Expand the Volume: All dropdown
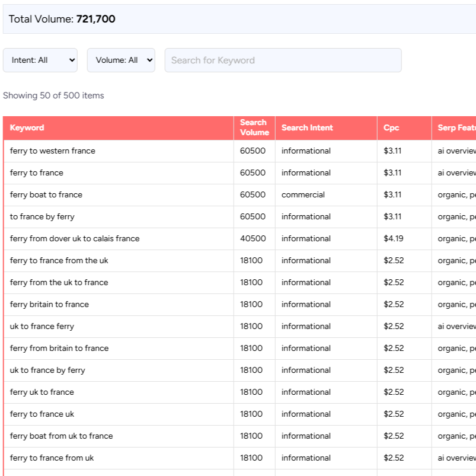 [x=121, y=60]
